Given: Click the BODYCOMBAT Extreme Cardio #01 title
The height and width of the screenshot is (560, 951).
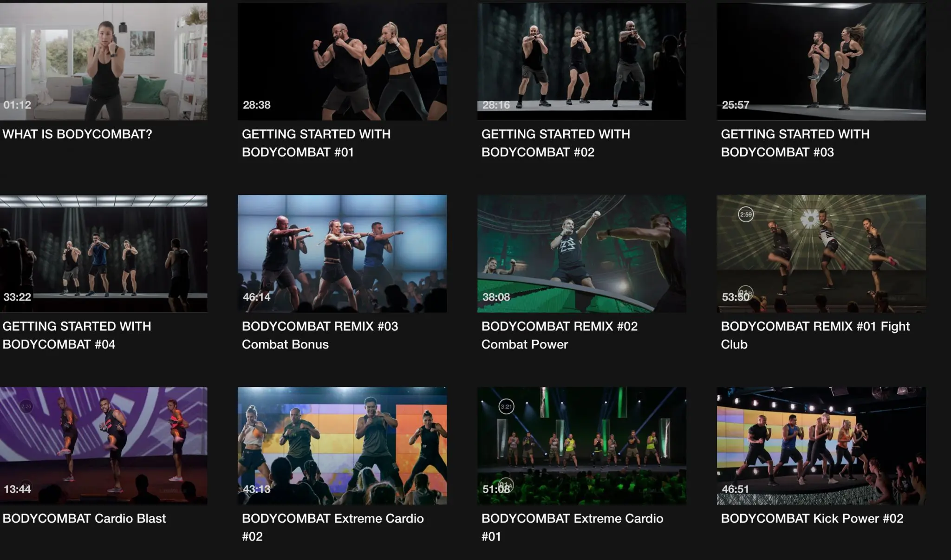Looking at the screenshot, I should tap(572, 527).
